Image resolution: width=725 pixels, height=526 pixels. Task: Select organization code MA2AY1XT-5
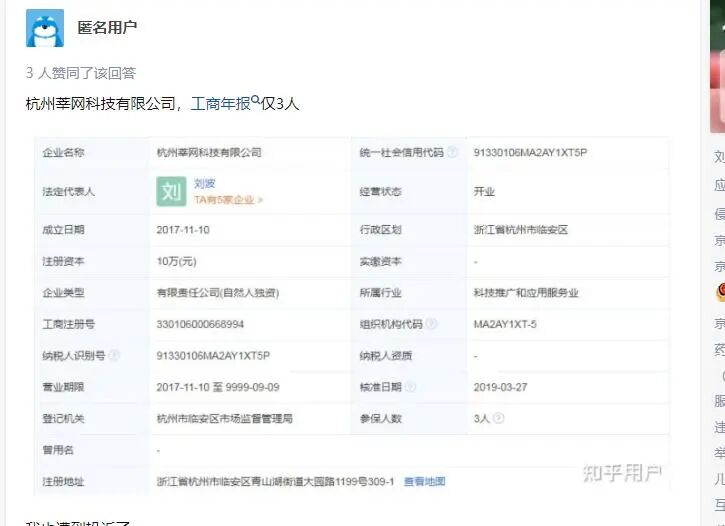(504, 324)
